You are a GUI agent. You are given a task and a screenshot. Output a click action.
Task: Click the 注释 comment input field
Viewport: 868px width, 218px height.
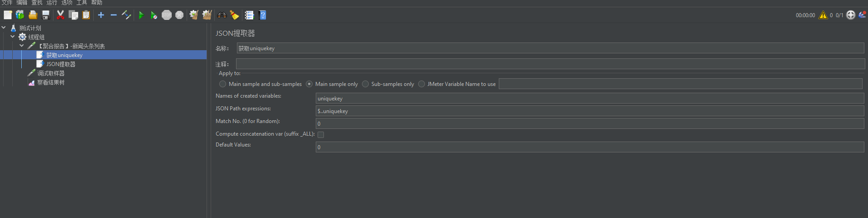pos(550,64)
